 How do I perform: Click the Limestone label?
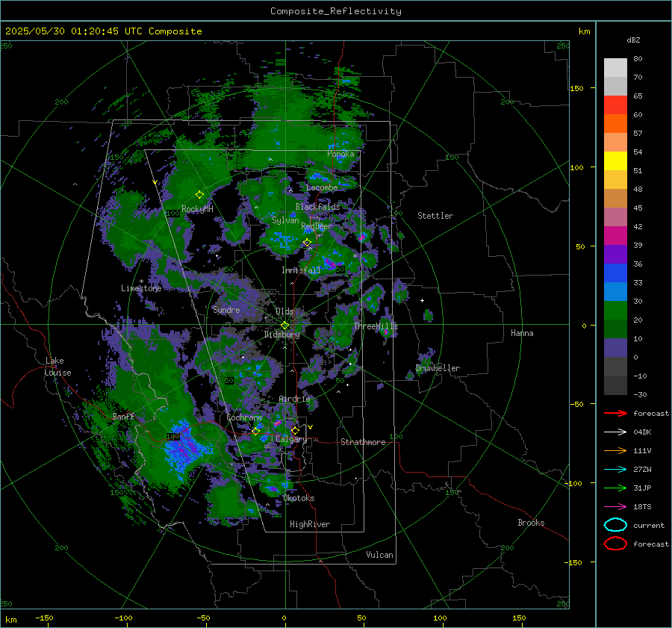coord(141,288)
